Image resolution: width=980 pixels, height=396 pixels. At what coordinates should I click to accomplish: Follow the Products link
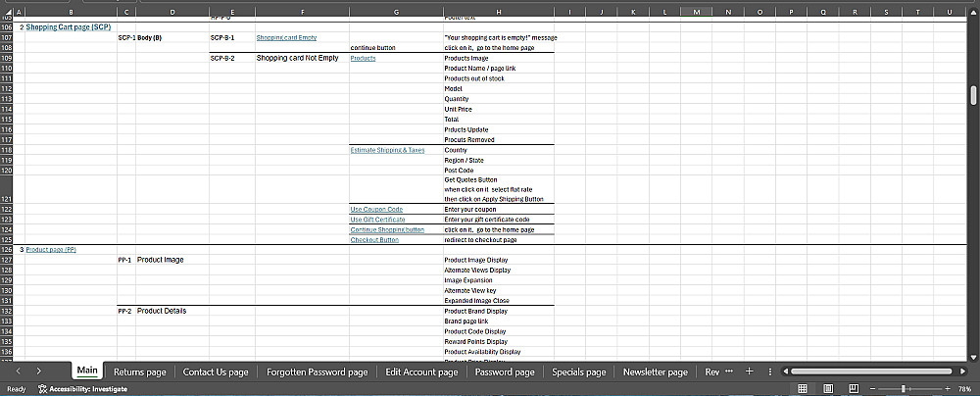[x=364, y=58]
